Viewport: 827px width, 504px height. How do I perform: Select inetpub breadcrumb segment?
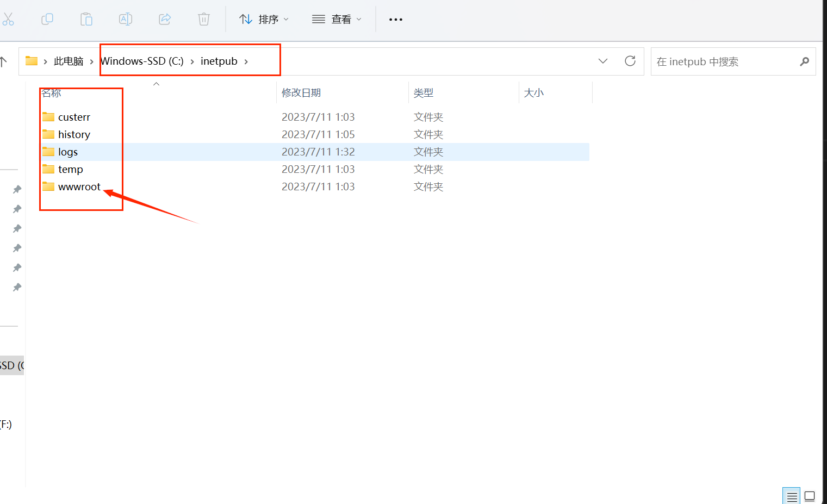tap(219, 61)
